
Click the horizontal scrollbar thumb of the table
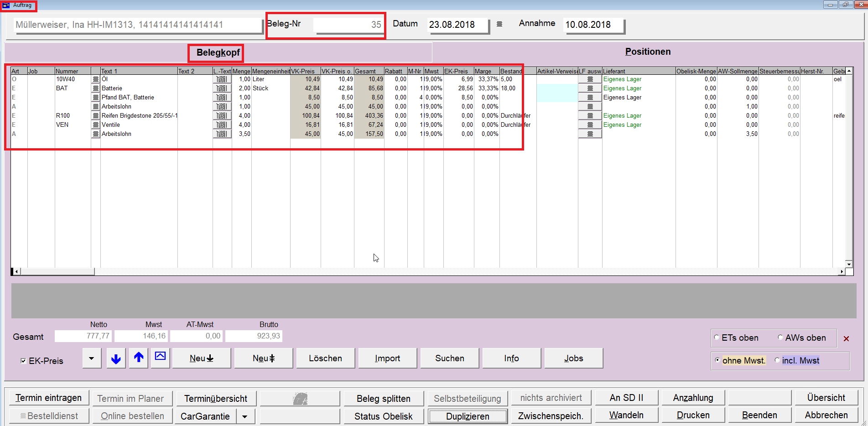(x=57, y=271)
